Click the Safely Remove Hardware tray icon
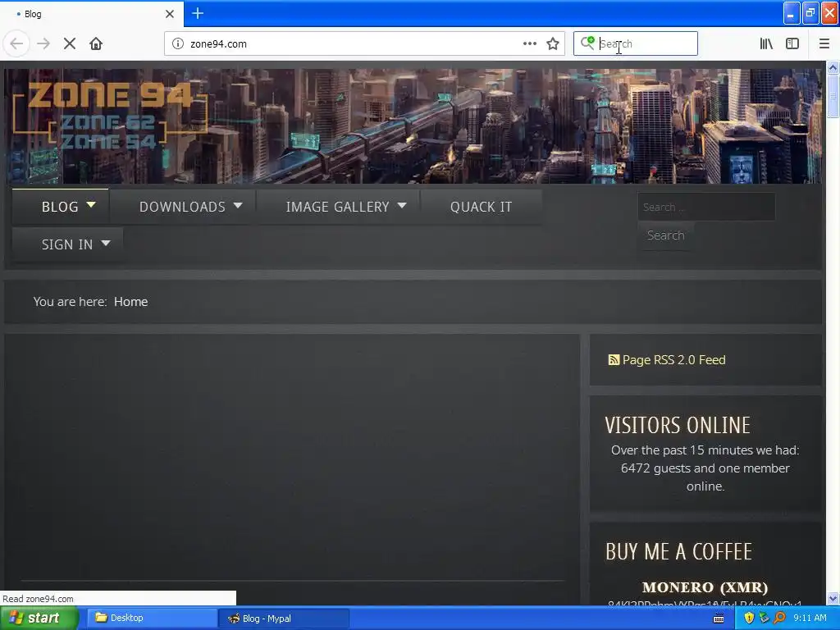Image resolution: width=840 pixels, height=630 pixels. tap(764, 619)
